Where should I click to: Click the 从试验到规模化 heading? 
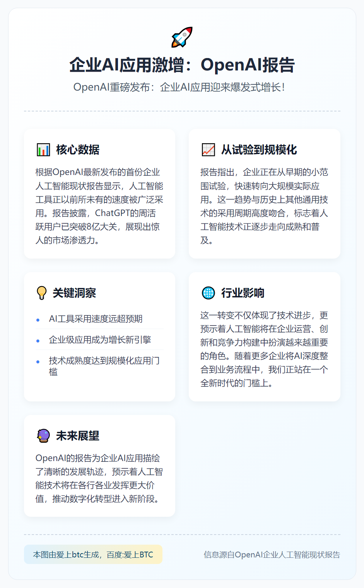click(259, 150)
